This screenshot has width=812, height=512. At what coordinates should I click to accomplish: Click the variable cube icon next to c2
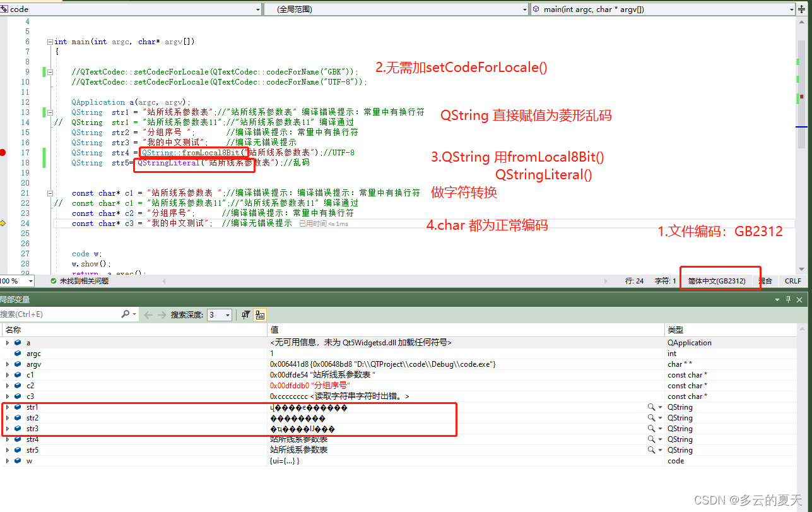(18, 386)
